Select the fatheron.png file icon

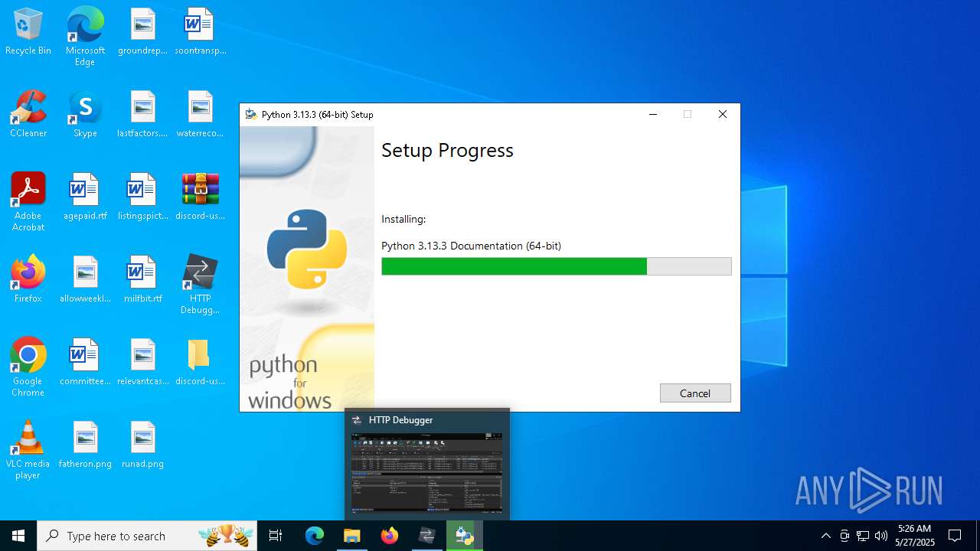(85, 445)
